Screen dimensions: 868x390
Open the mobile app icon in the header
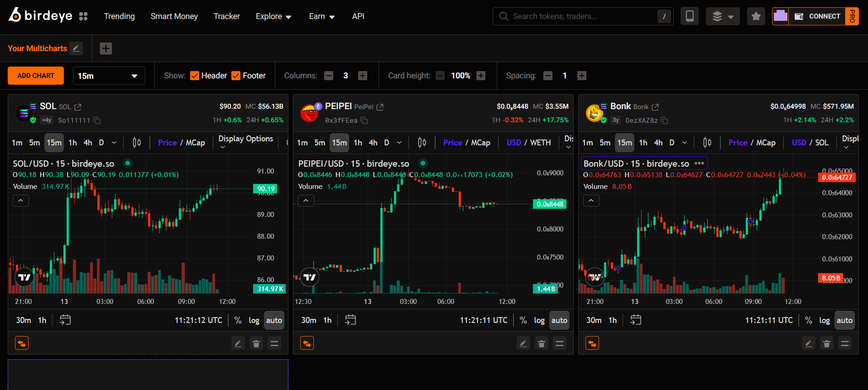pyautogui.click(x=690, y=16)
